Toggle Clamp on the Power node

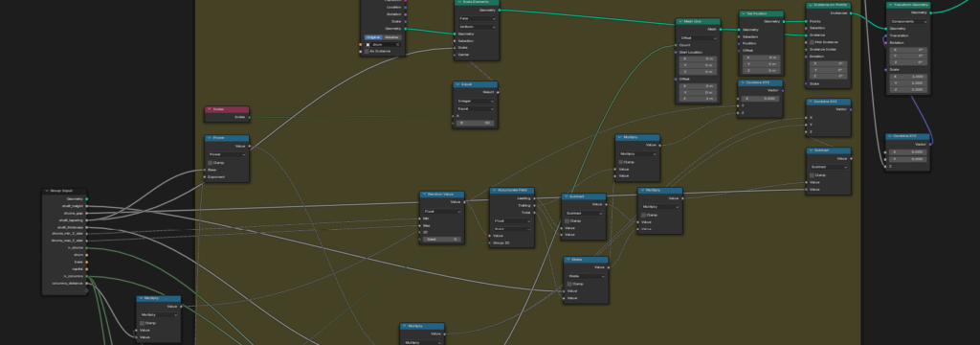pyautogui.click(x=210, y=162)
